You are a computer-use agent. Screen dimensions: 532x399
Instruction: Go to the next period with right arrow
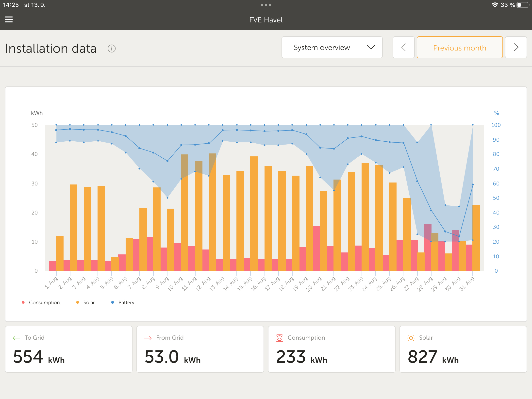tap(516, 47)
